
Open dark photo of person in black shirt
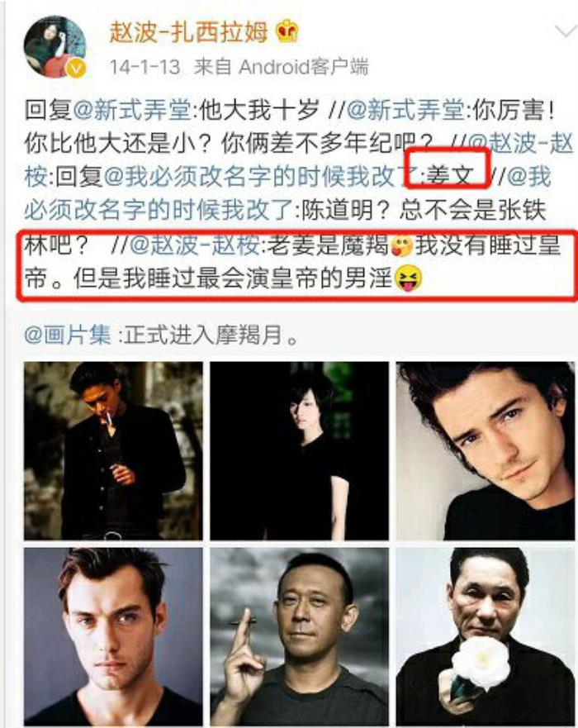point(299,451)
